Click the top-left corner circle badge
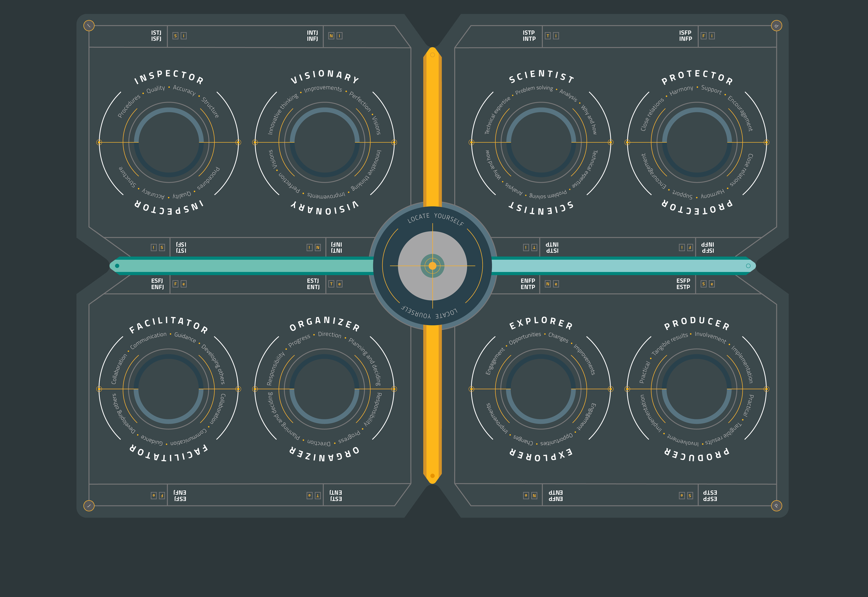This screenshot has width=868, height=597. point(89,25)
